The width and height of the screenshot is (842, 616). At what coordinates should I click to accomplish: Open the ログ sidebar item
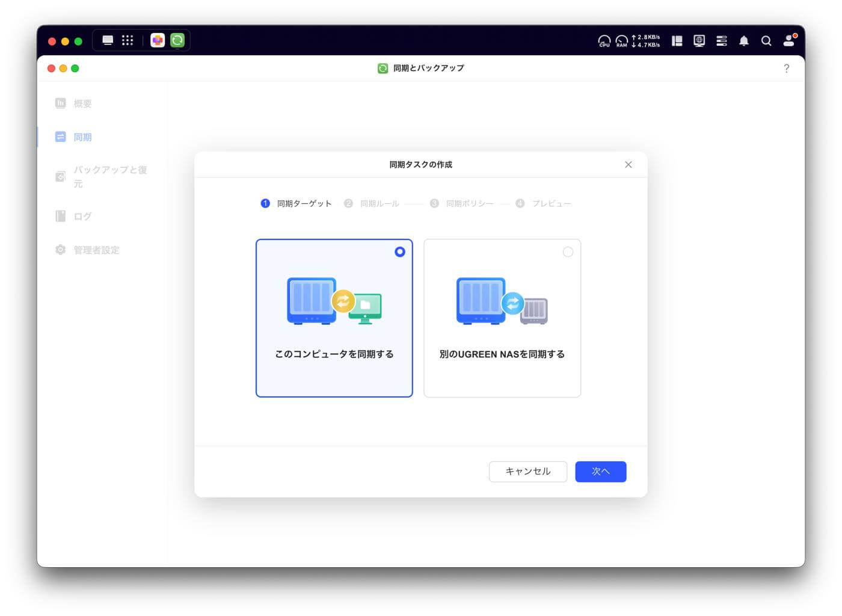(82, 217)
